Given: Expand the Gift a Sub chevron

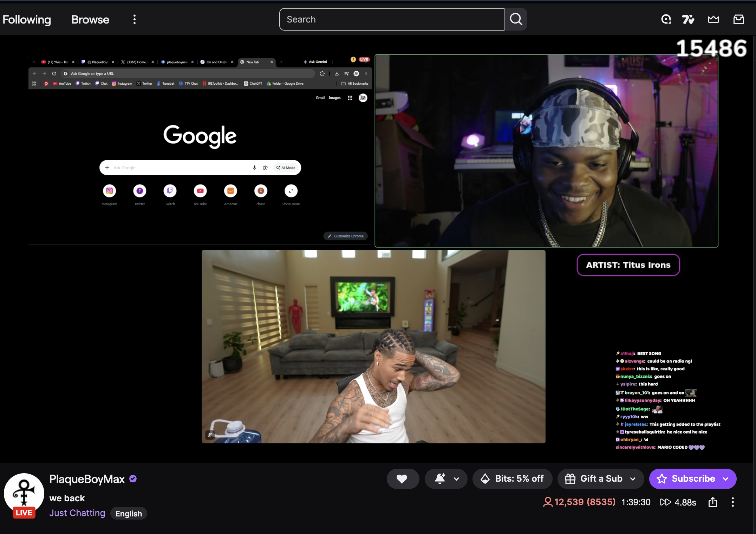Looking at the screenshot, I should [x=633, y=478].
